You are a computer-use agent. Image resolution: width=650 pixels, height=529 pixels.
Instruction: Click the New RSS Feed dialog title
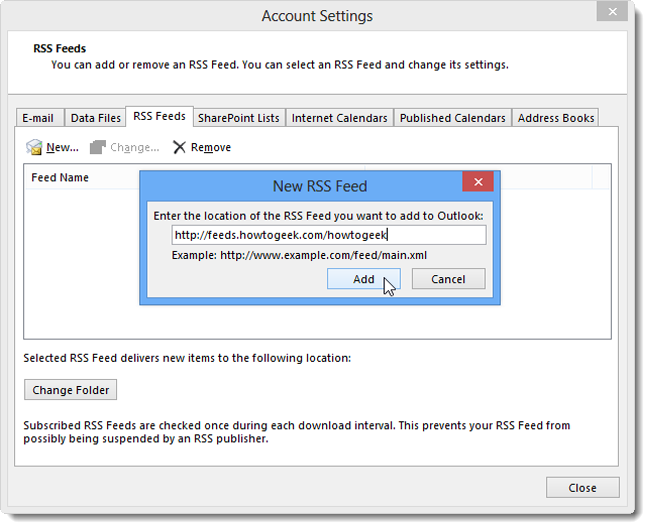(x=320, y=186)
